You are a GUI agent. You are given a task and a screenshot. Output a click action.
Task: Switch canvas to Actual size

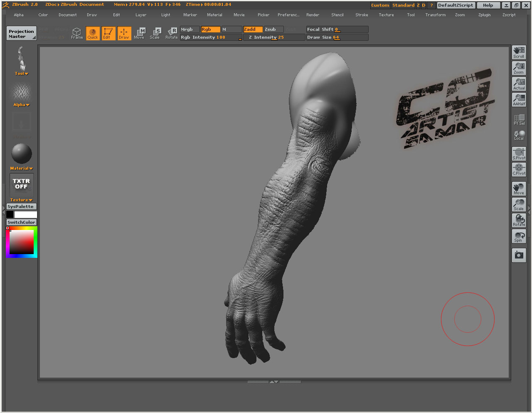click(x=519, y=83)
